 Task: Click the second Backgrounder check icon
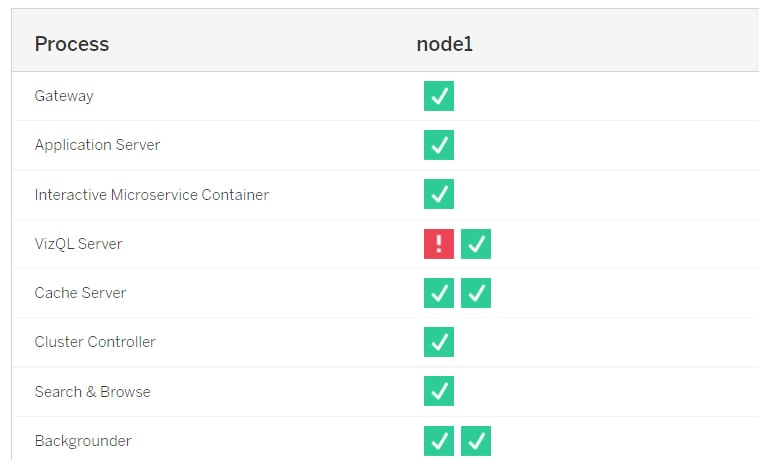476,441
